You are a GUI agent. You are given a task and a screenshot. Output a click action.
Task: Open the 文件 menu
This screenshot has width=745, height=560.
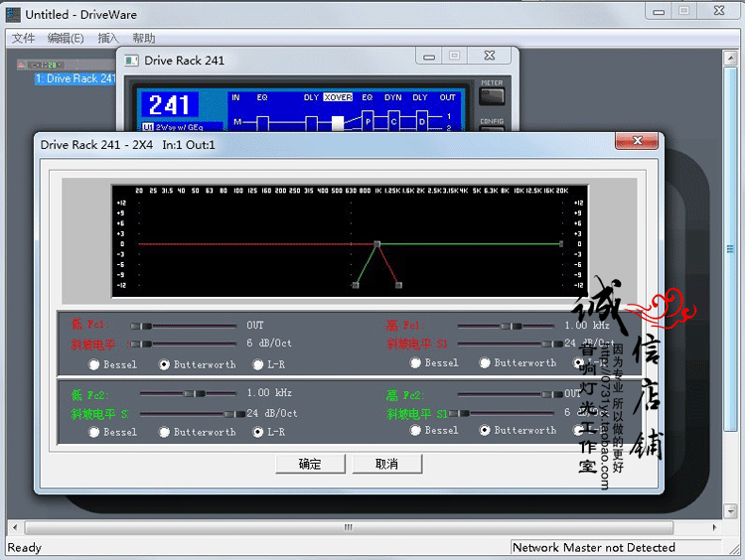coord(23,38)
